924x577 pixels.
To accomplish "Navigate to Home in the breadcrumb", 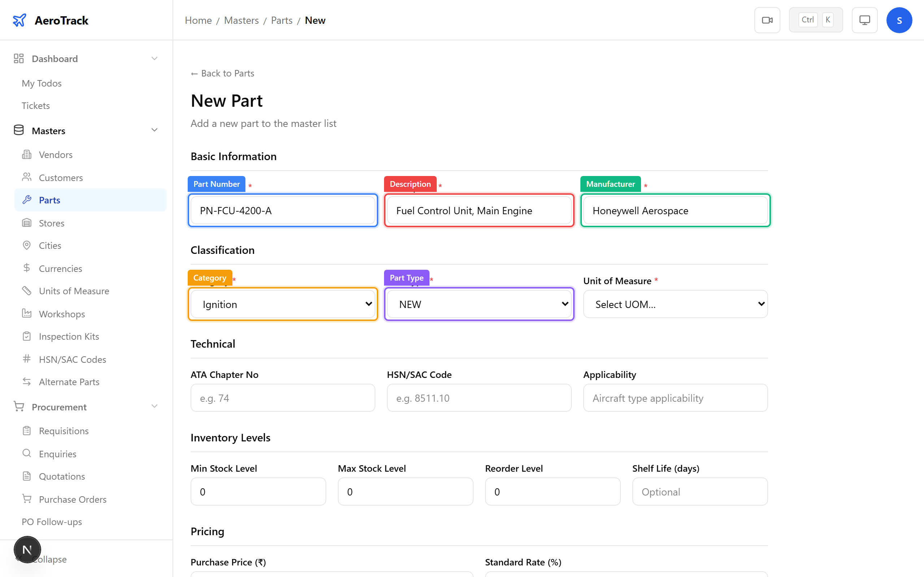I will (198, 20).
